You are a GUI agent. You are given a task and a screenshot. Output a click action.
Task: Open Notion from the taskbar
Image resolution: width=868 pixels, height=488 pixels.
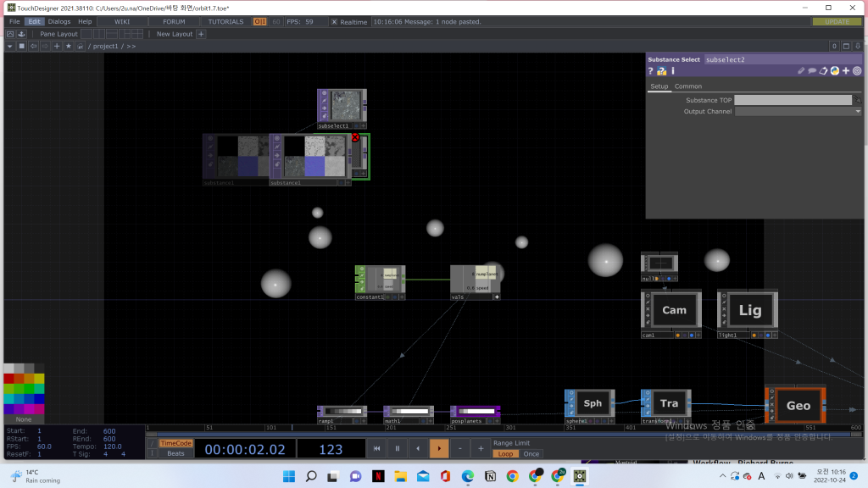click(490, 476)
